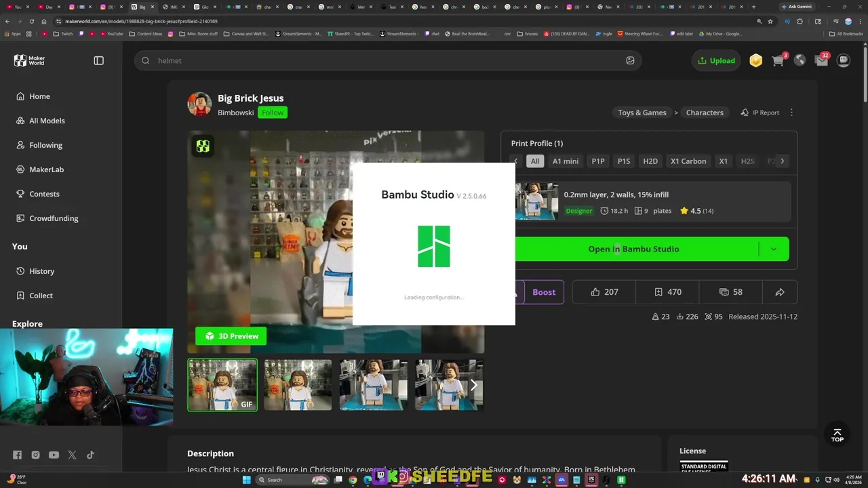This screenshot has width=868, height=488.
Task: Open the gold points cube icon
Action: click(755, 60)
